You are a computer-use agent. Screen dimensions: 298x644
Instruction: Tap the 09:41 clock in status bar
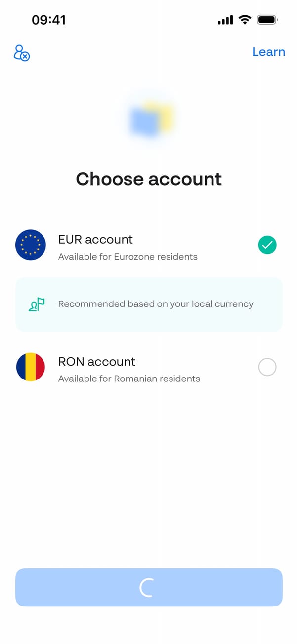coord(48,20)
